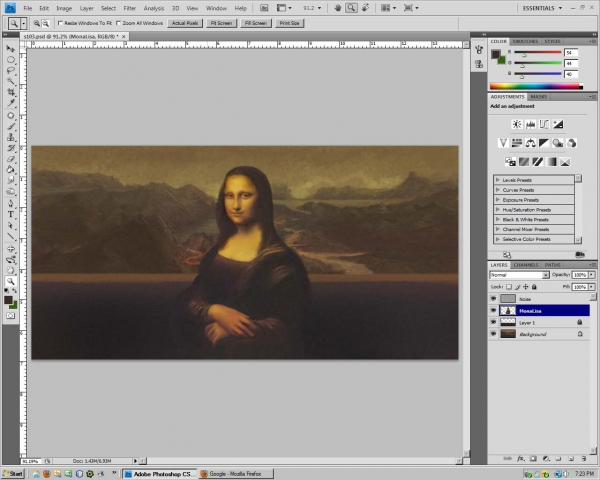Select the Type tool
The image size is (600, 480).
10,214
